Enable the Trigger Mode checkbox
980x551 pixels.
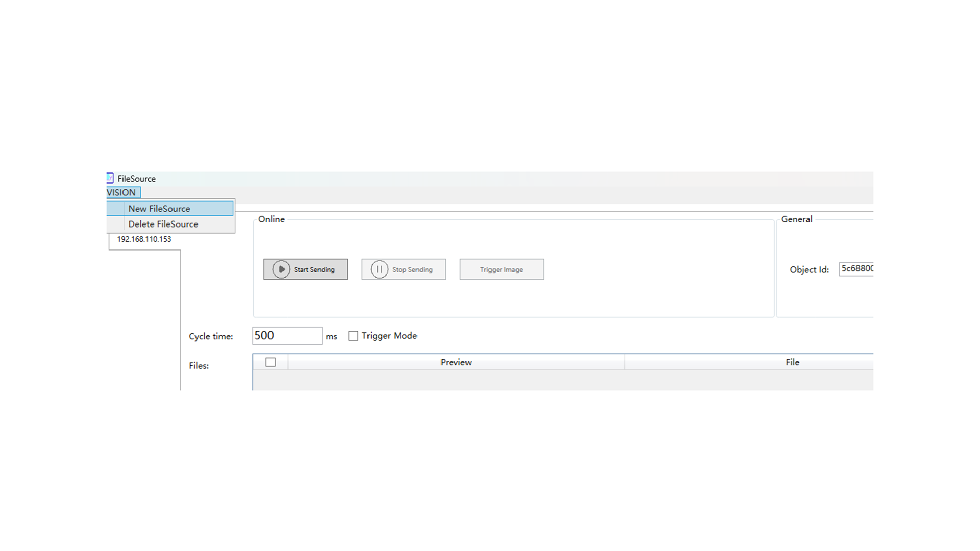[x=353, y=336]
